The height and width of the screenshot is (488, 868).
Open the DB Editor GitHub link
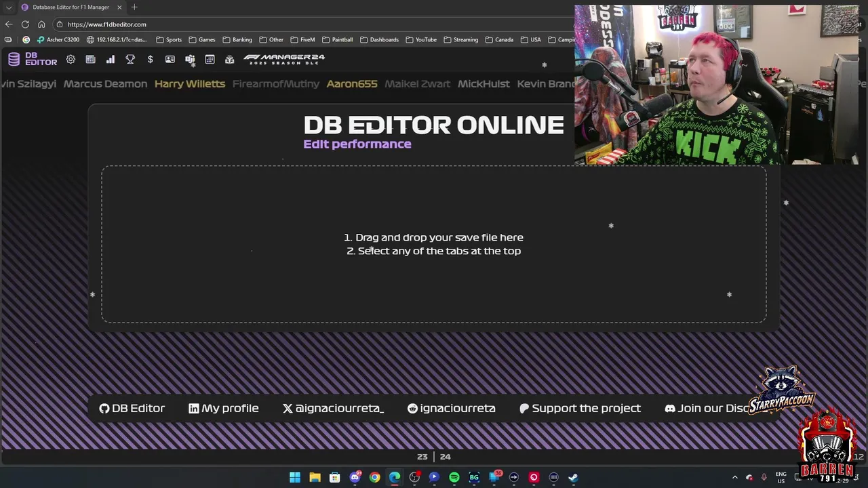click(132, 408)
